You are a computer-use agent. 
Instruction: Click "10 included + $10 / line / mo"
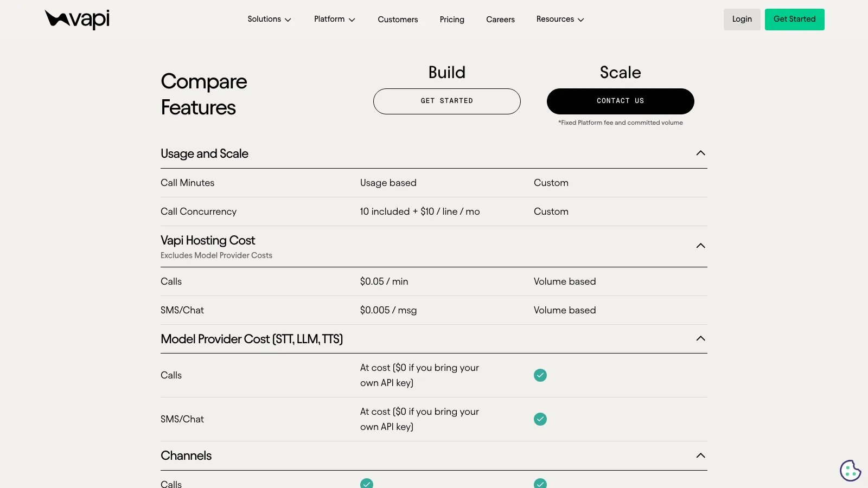click(420, 211)
